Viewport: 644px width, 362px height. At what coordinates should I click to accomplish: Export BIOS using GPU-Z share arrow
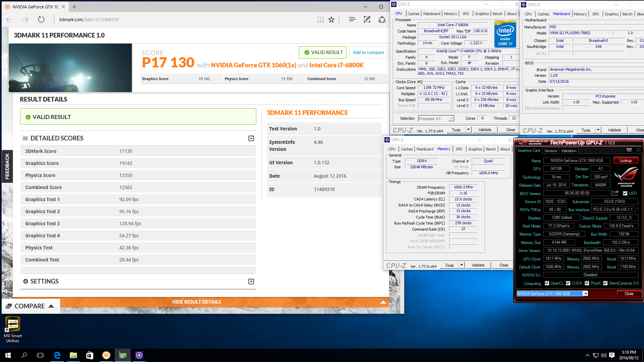615,193
